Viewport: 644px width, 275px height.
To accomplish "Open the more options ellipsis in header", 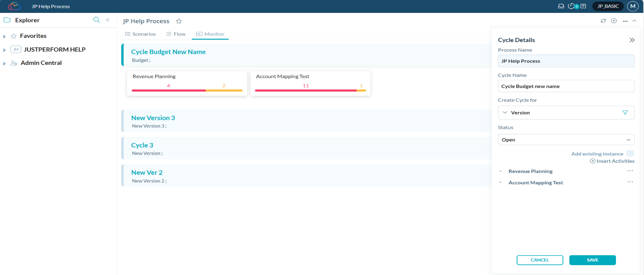I will point(625,21).
